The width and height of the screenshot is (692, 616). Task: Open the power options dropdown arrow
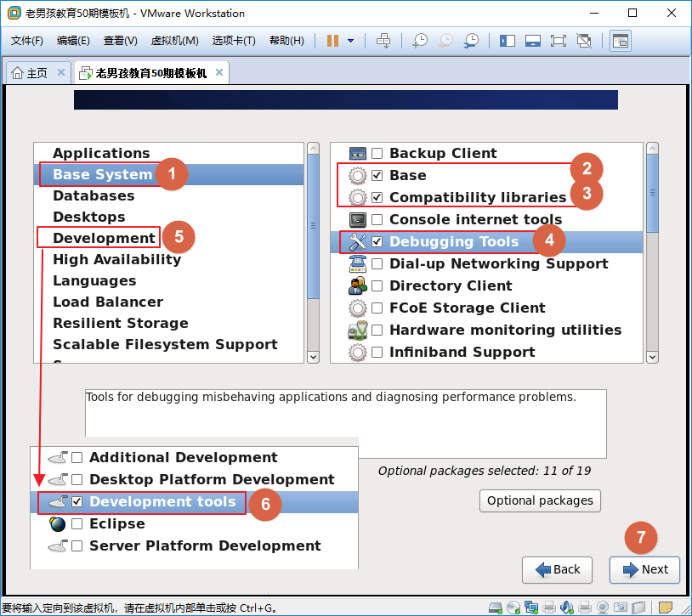point(350,41)
